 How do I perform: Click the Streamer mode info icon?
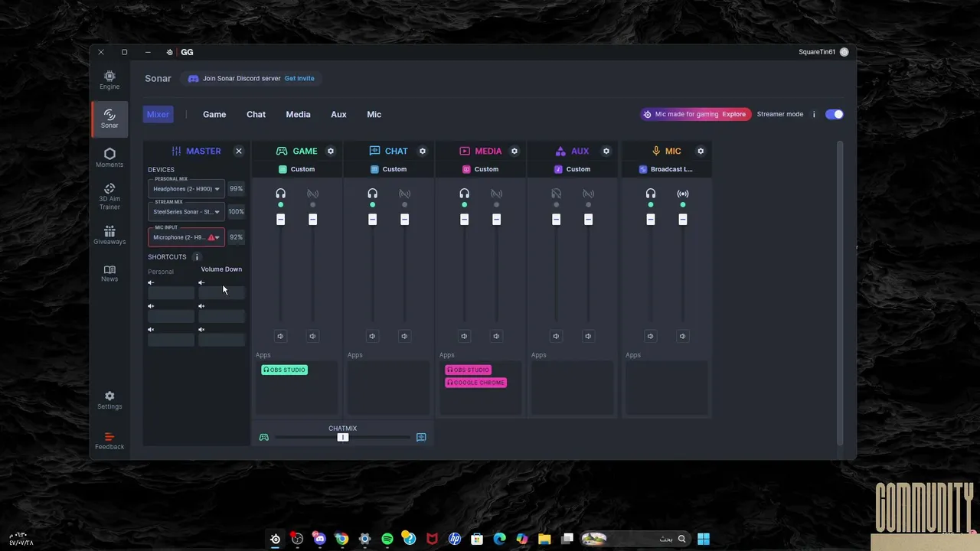point(814,114)
